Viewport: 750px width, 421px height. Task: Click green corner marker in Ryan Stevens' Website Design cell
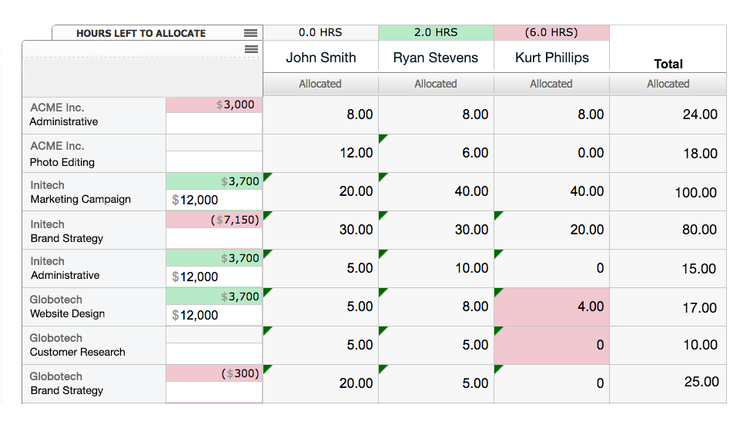[x=382, y=292]
